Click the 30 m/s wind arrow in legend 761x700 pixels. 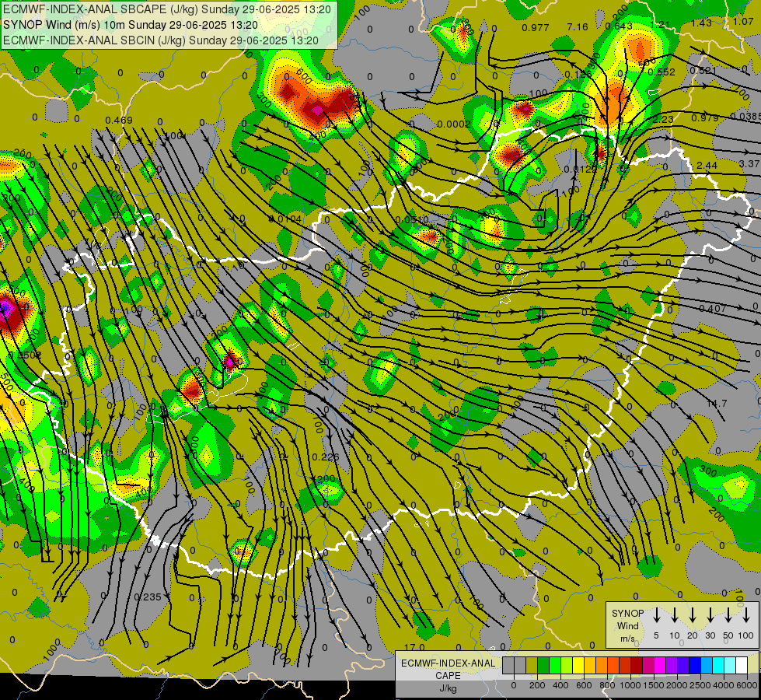[710, 615]
